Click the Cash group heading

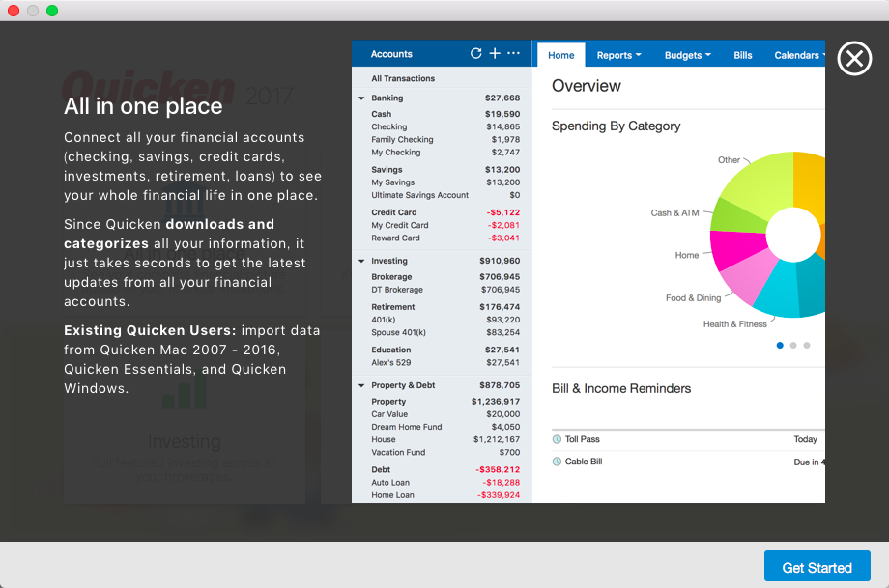coord(382,114)
